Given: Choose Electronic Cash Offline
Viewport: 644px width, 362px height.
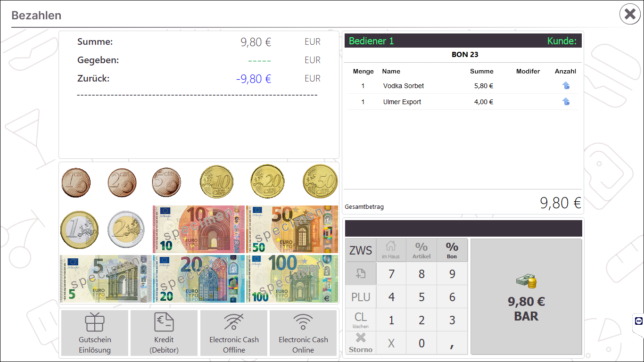Looking at the screenshot, I should 234,333.
